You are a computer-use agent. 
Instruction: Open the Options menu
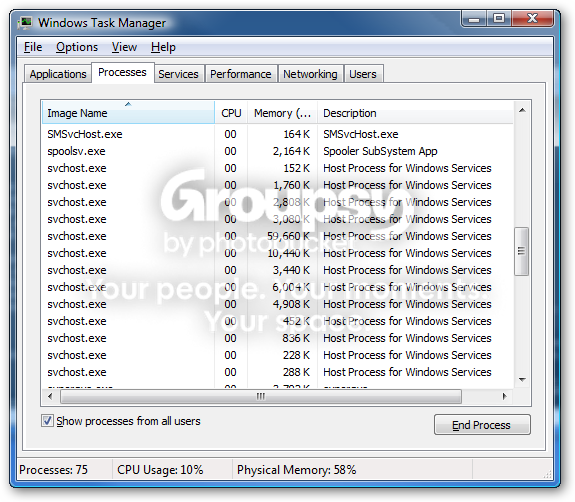click(x=77, y=47)
